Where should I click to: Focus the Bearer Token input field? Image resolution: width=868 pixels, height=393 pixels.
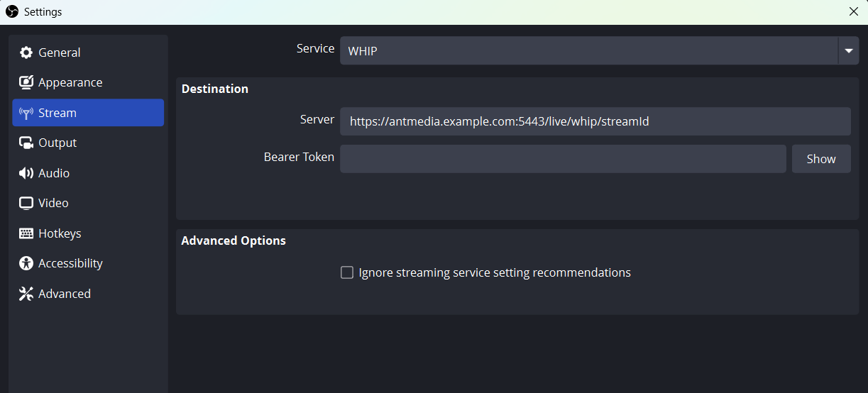pyautogui.click(x=563, y=159)
